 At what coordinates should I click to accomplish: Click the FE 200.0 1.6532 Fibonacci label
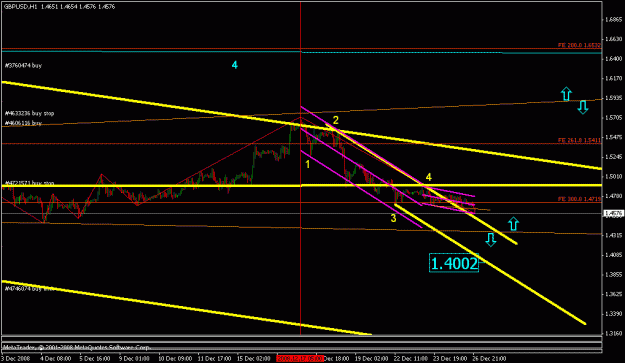point(579,45)
